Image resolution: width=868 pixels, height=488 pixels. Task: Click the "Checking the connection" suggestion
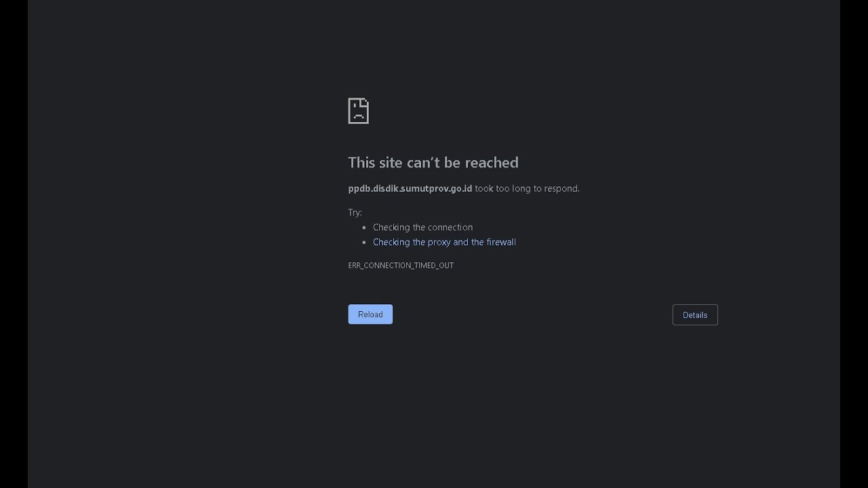click(422, 227)
